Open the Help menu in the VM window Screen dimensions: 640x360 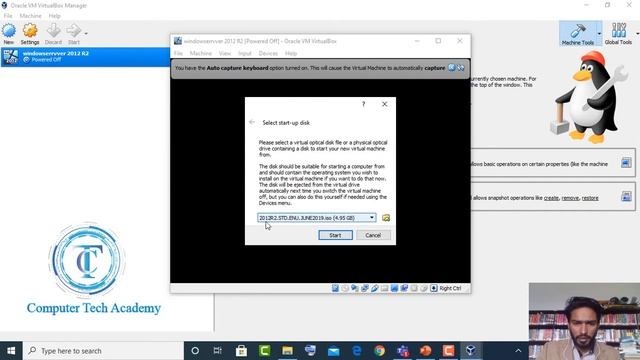291,53
